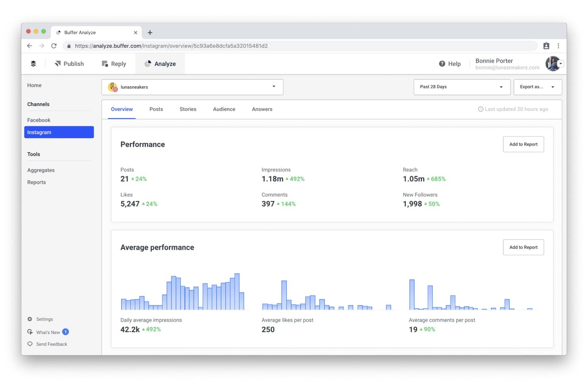This screenshot has width=588, height=392.
Task: Select the Facebook channel
Action: tap(39, 120)
